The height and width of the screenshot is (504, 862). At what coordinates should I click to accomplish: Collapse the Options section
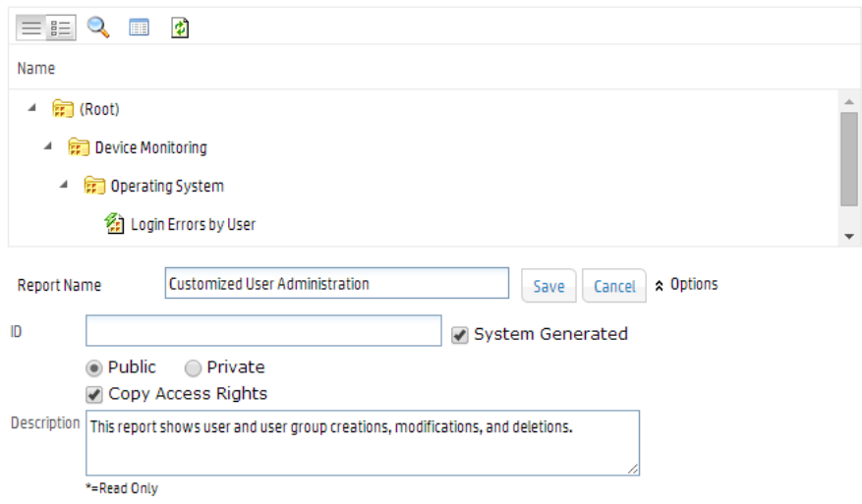(660, 286)
